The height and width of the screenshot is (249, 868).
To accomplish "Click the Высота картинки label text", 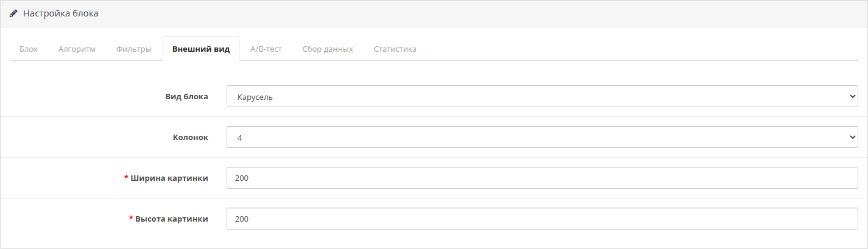I will click(172, 219).
